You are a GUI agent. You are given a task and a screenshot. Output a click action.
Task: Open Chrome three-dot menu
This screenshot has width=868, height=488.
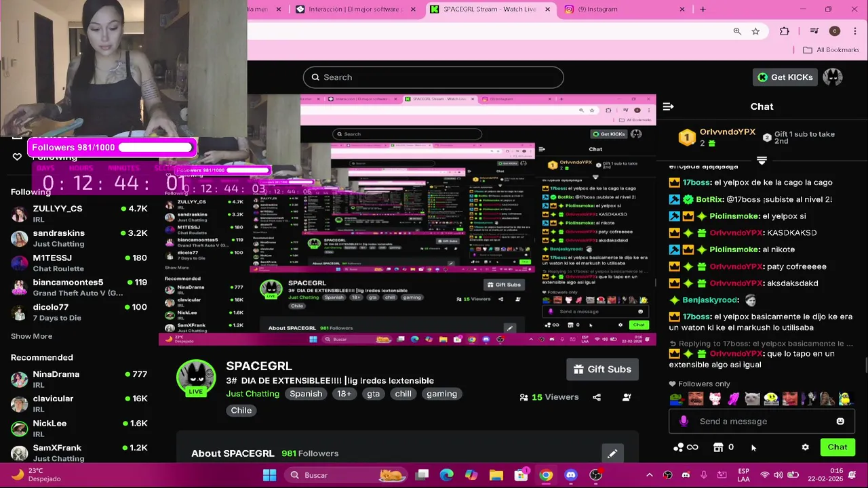pyautogui.click(x=854, y=31)
